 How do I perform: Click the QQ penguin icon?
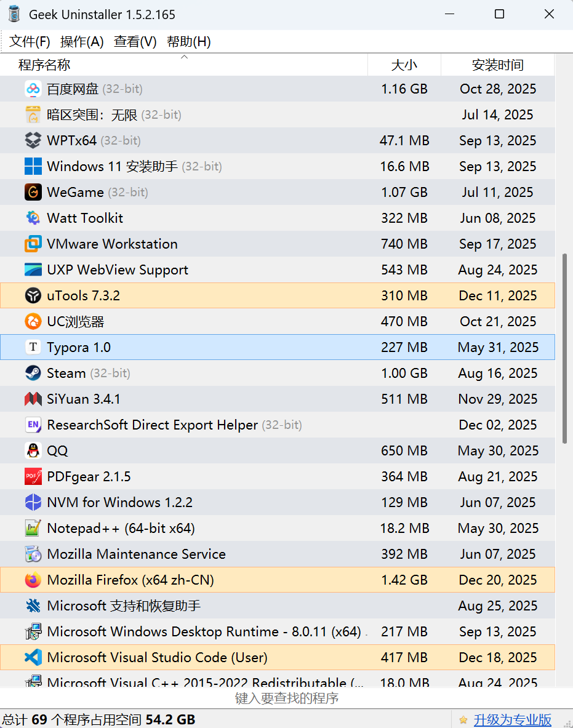click(x=33, y=450)
